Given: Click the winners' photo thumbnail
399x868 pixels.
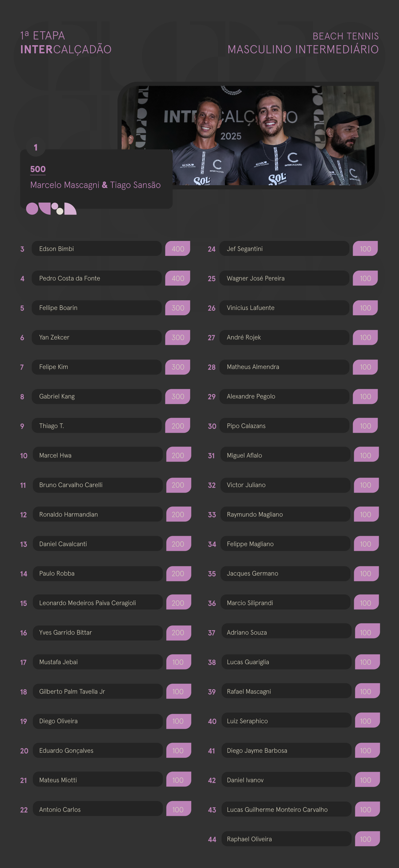Looking at the screenshot, I should [248, 135].
